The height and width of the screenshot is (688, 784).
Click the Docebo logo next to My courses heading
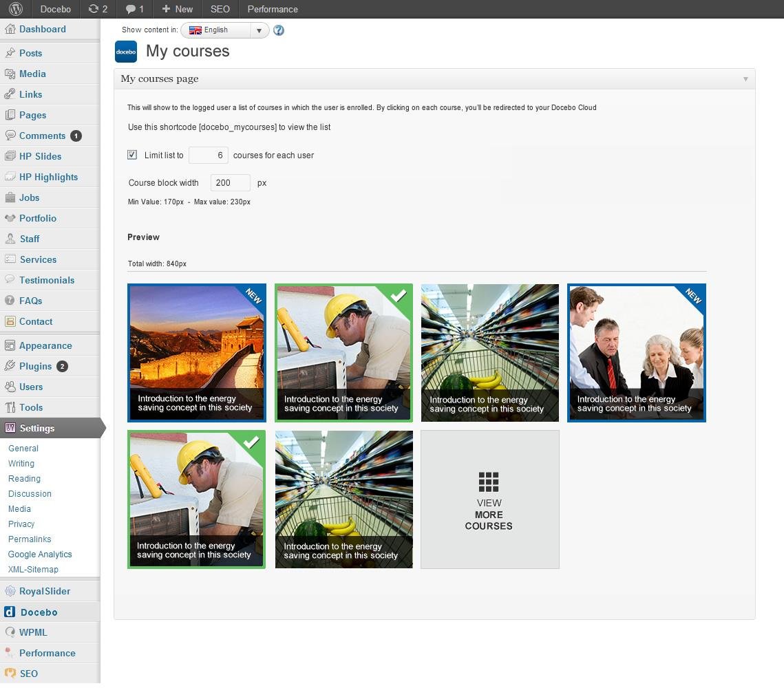point(126,51)
